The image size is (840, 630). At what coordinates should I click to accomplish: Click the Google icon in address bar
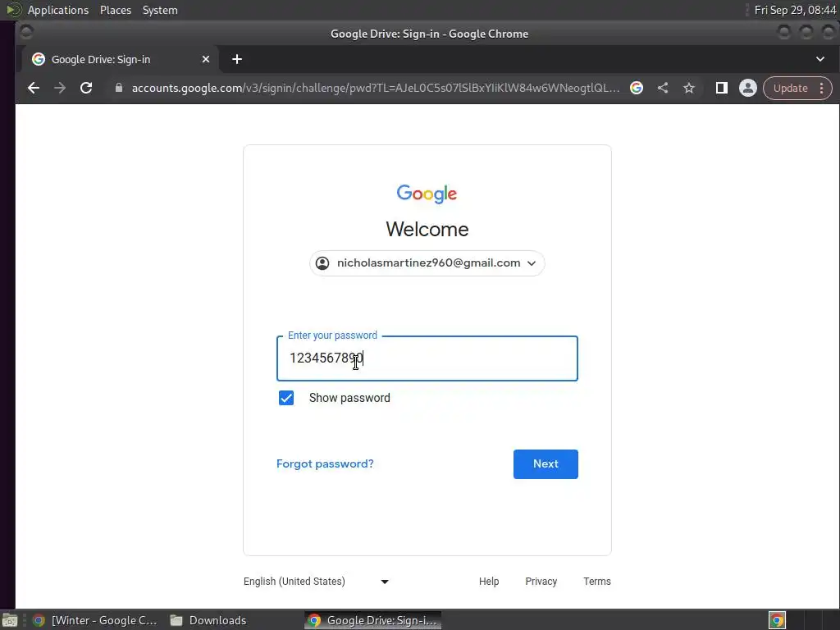click(x=637, y=88)
